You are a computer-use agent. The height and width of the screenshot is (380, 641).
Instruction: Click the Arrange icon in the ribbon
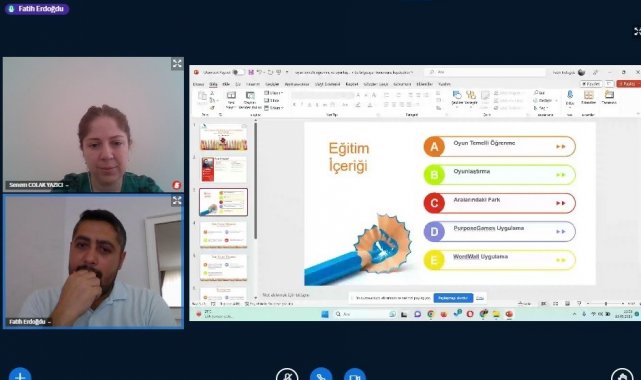[471, 98]
